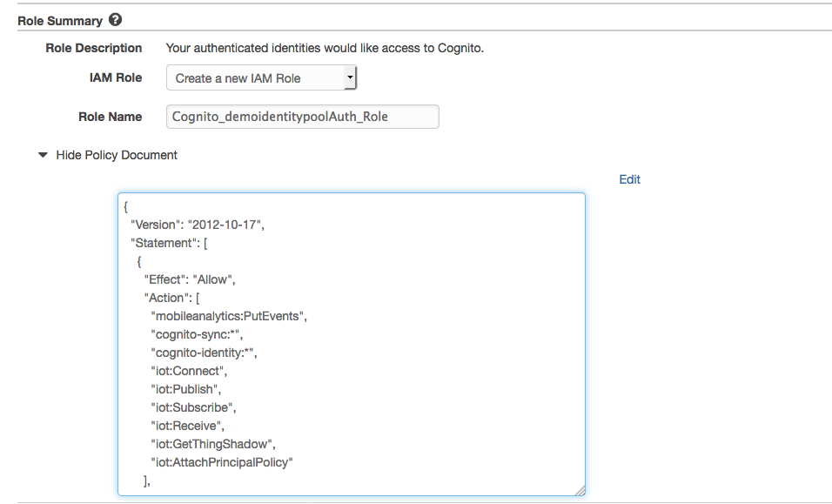832x504 pixels.
Task: Click the "Effect": "Allow" line
Action: 190,279
